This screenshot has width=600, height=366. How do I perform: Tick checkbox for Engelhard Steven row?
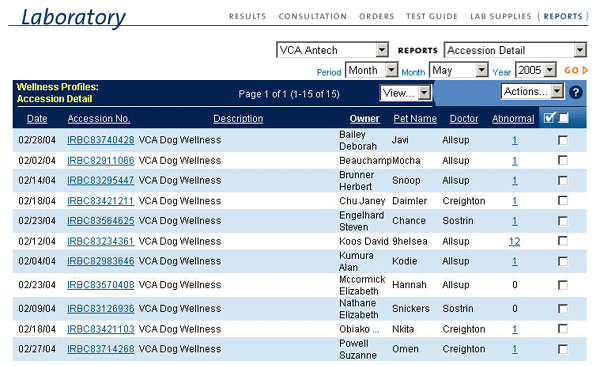point(563,221)
